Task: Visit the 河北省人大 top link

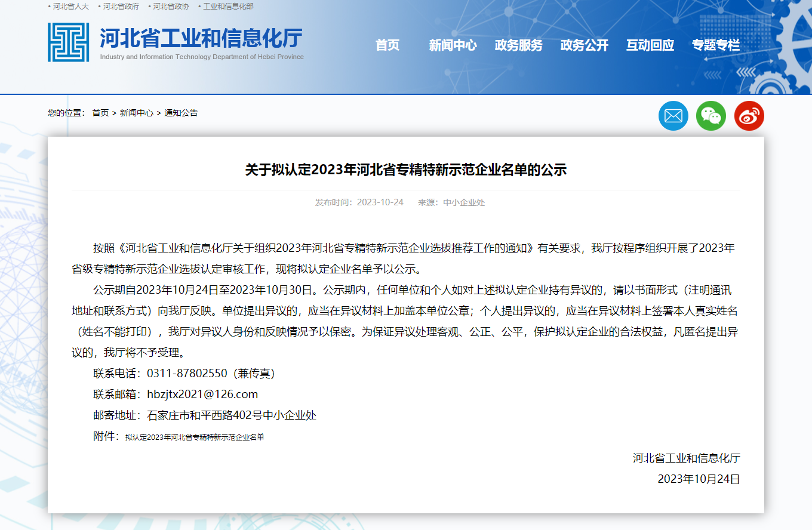Action: tap(70, 7)
